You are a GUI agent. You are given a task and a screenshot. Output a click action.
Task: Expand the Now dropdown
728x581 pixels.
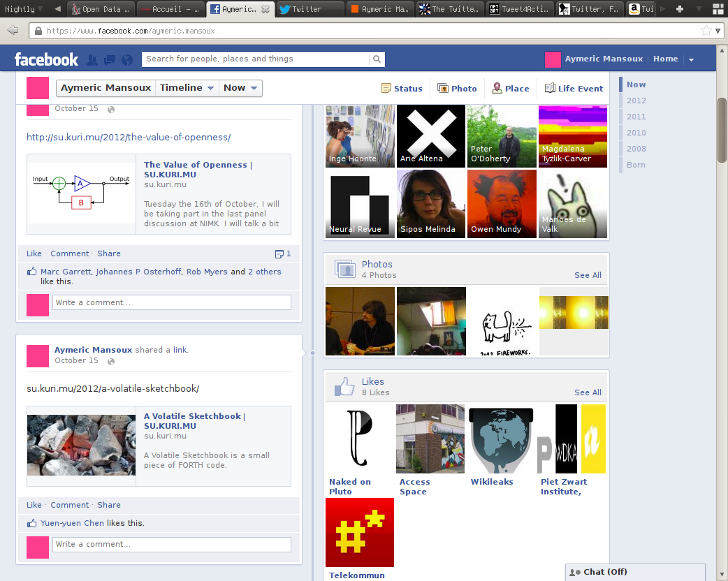coord(241,88)
